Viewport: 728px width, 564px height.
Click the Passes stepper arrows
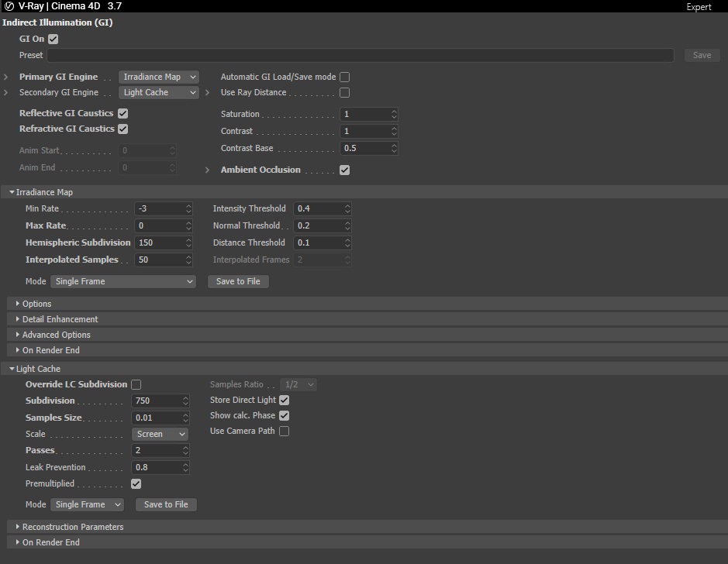[186, 450]
